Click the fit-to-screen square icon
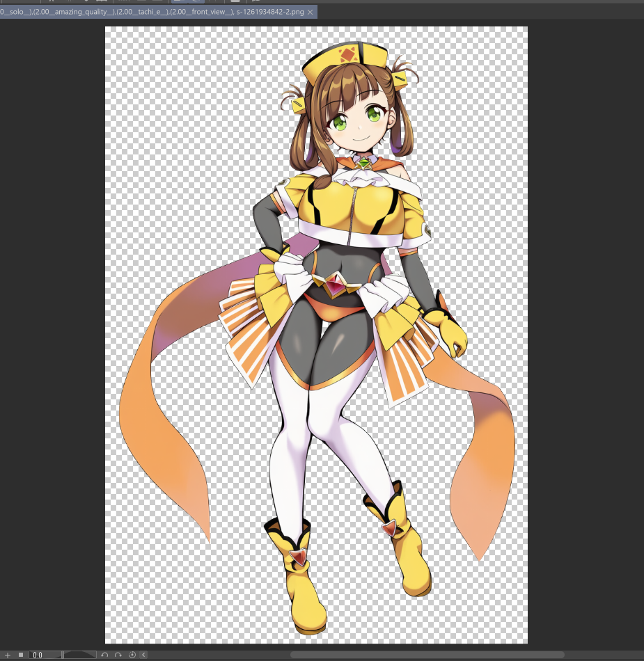 pos(21,655)
